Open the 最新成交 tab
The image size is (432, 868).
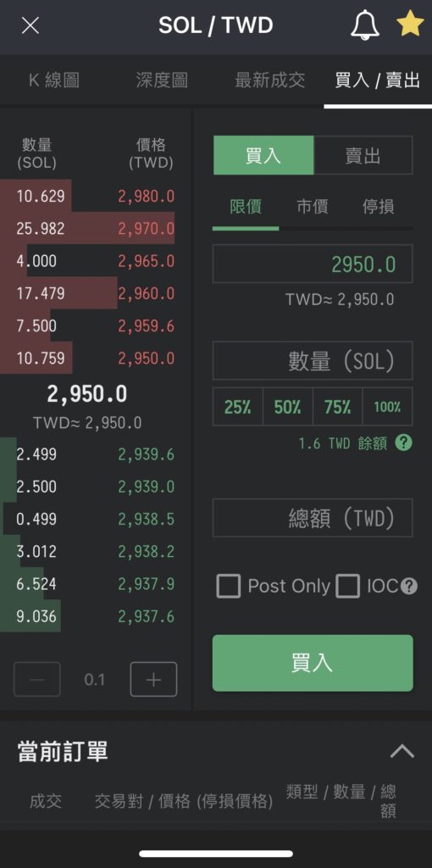pyautogui.click(x=269, y=81)
